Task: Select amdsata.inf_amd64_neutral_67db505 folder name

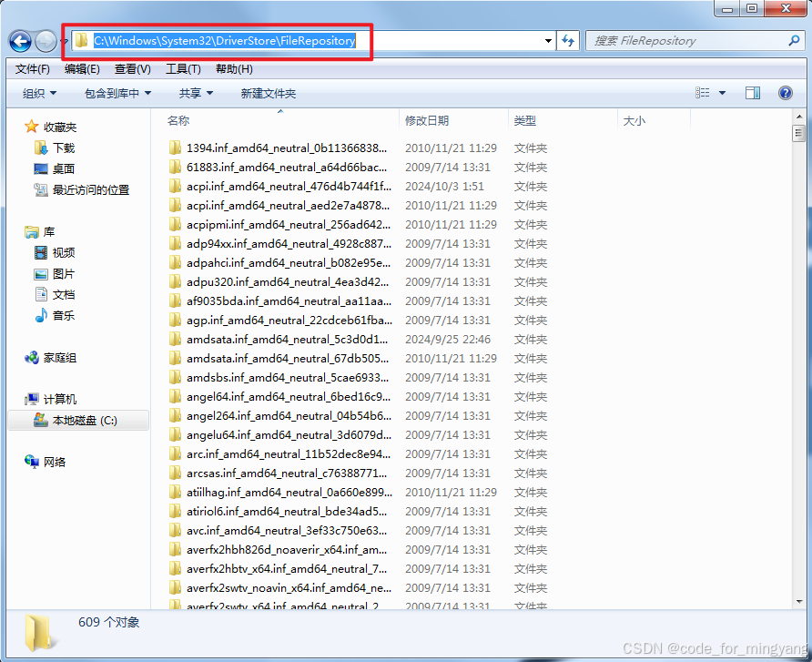Action: pos(288,359)
